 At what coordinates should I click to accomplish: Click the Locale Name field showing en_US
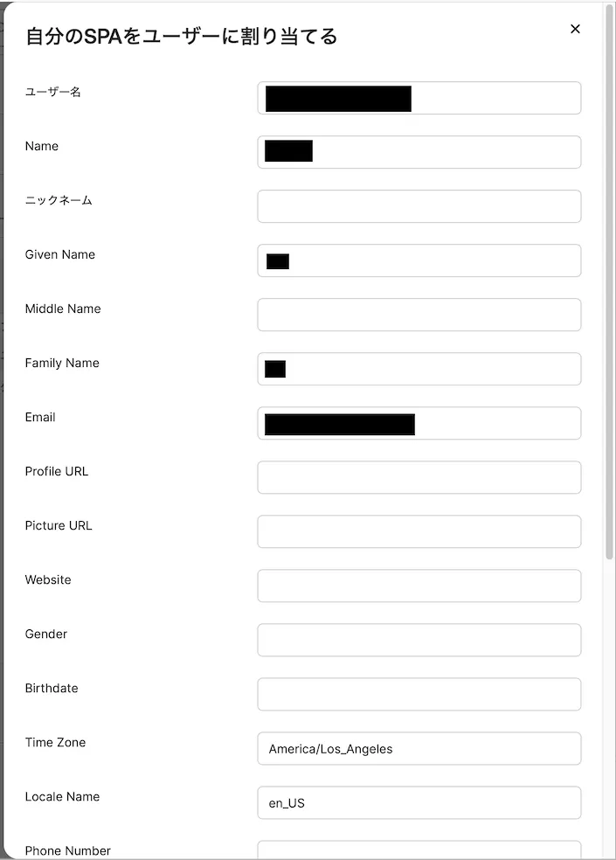[x=419, y=803]
